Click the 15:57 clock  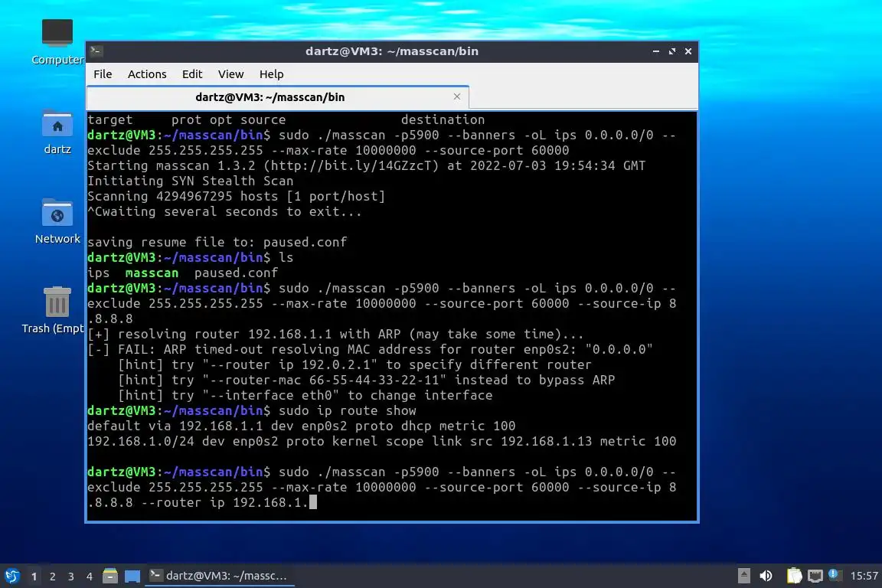click(864, 576)
